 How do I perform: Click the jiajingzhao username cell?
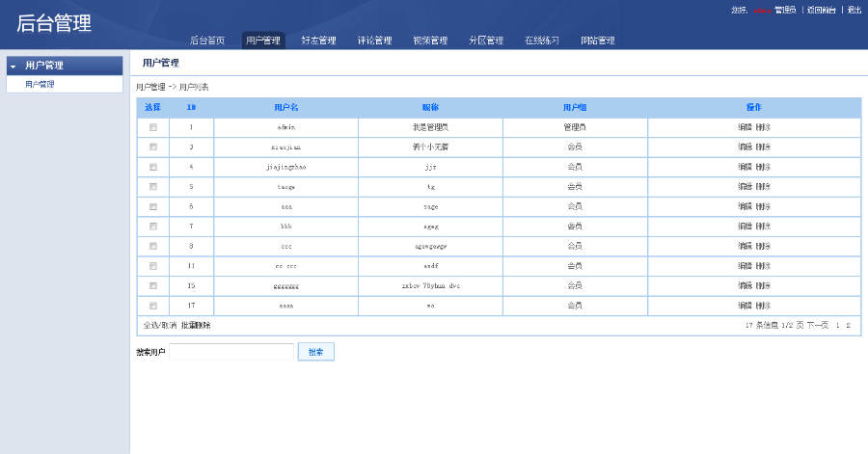coord(286,167)
